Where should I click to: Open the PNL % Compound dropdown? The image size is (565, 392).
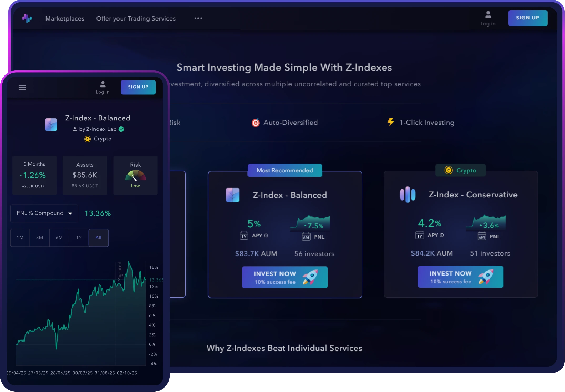[44, 213]
